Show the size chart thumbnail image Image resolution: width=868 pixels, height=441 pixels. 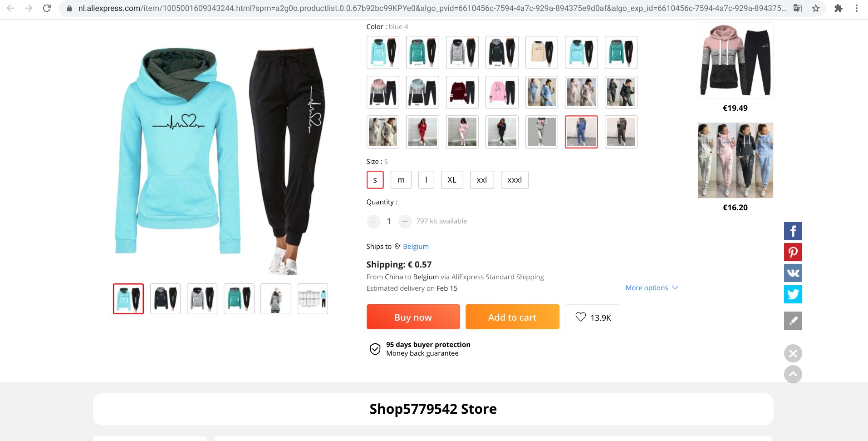pyautogui.click(x=313, y=299)
